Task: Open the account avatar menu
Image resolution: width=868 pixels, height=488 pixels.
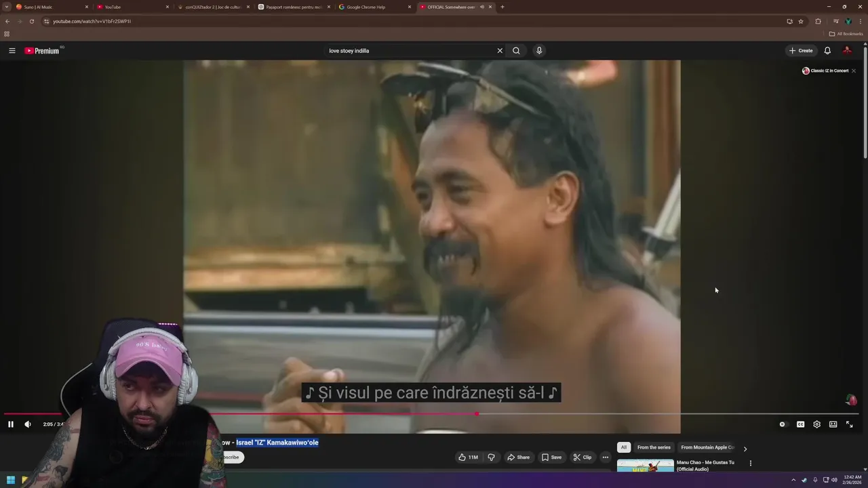Action: point(847,51)
